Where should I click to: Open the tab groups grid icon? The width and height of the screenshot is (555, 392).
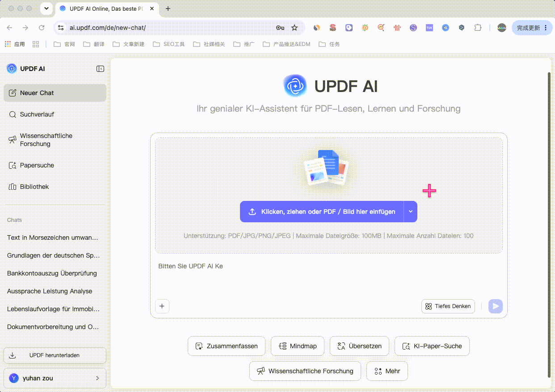pos(36,44)
